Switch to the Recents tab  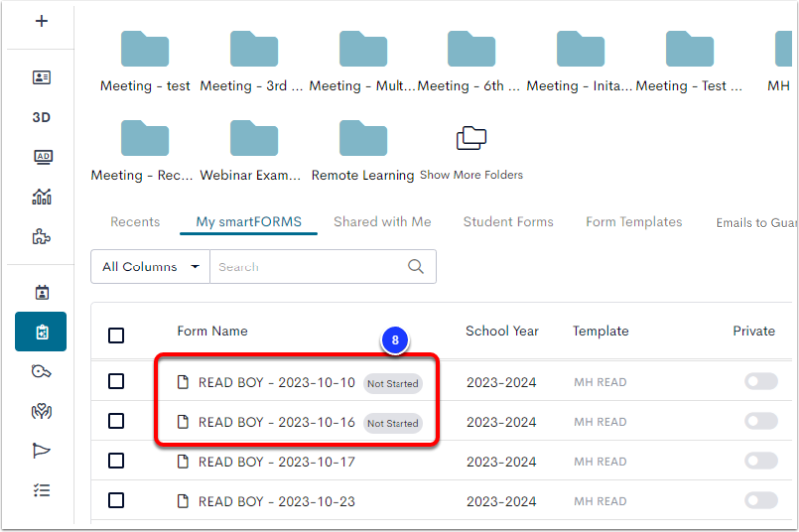(x=135, y=222)
